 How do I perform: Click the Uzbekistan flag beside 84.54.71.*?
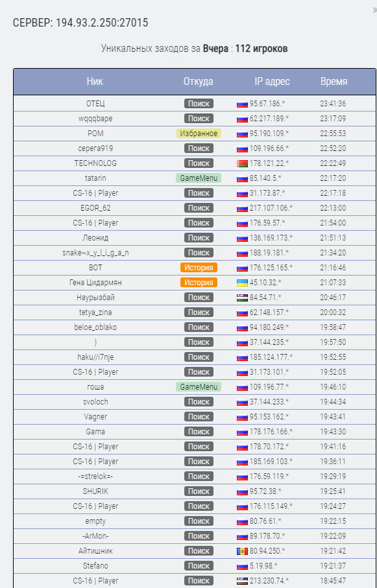click(x=242, y=298)
